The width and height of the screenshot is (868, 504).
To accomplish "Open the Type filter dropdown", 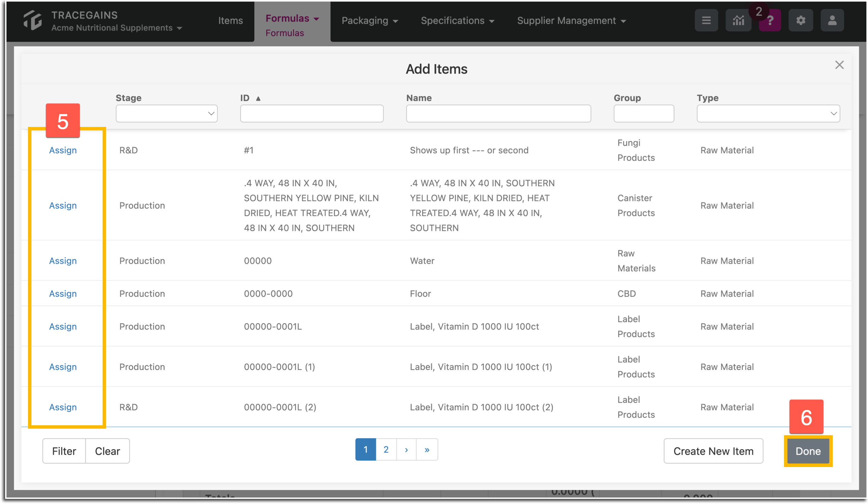I will tap(768, 114).
